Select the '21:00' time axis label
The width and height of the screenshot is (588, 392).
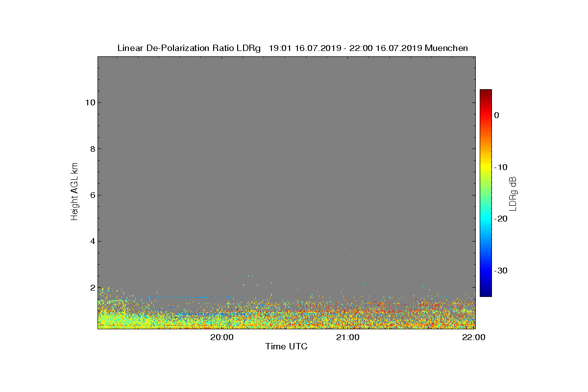[348, 337]
